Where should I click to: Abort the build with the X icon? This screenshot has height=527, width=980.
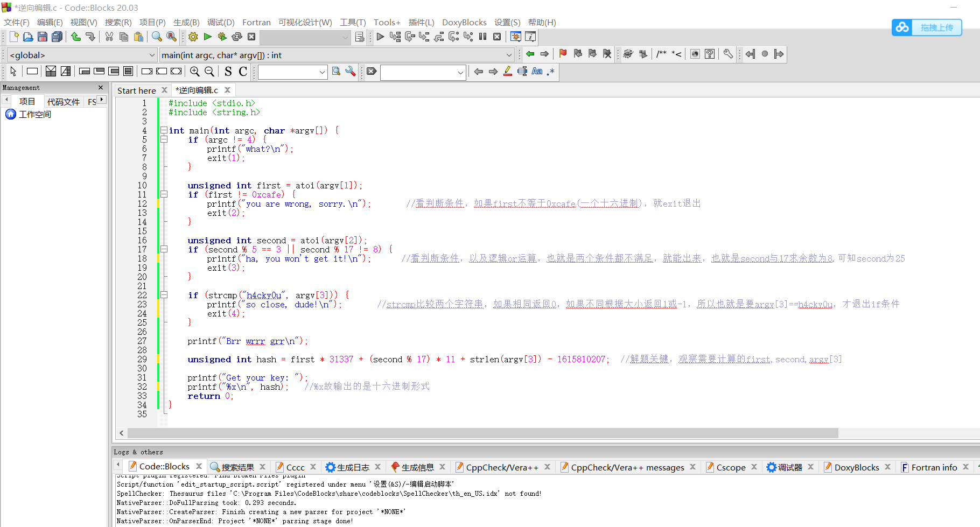(251, 37)
